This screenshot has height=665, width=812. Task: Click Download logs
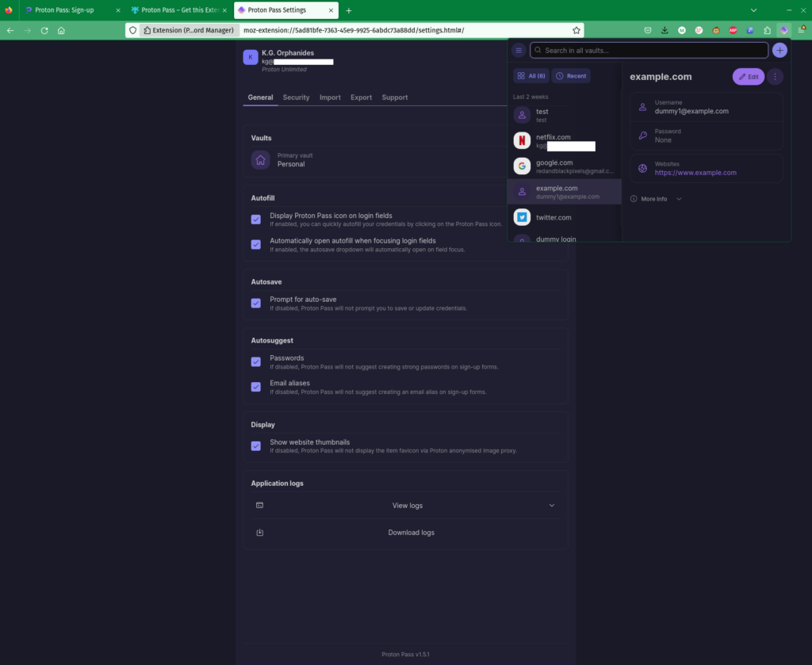tap(406, 533)
